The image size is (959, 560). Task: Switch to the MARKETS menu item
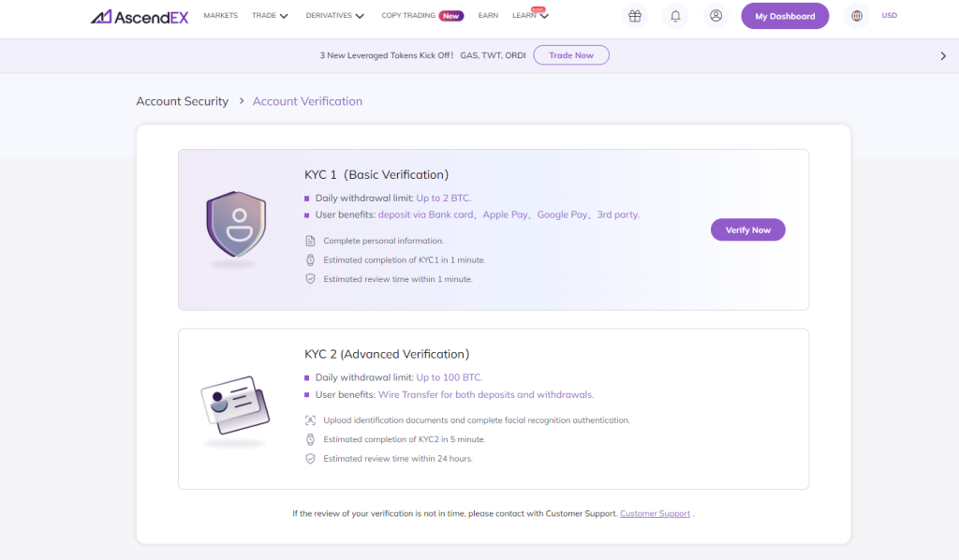click(x=220, y=15)
